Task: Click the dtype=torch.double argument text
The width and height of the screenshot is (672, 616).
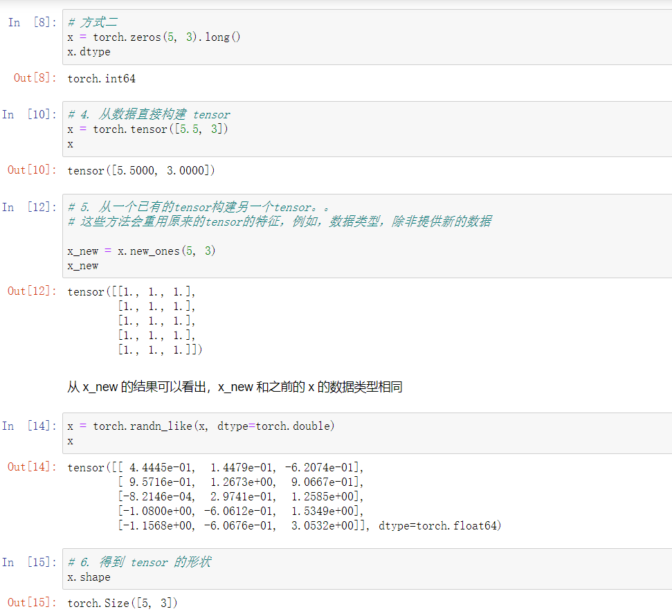Action: click(x=274, y=426)
